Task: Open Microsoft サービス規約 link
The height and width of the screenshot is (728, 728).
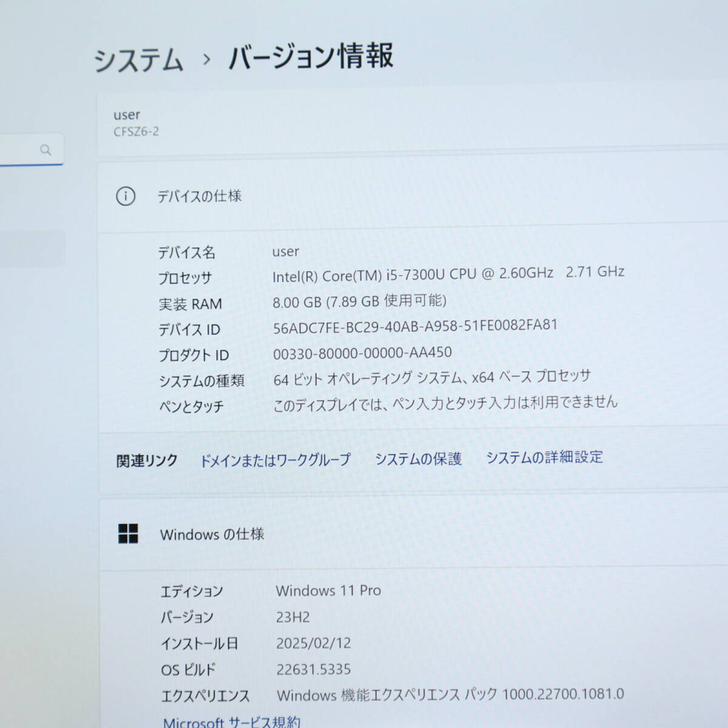Action: [232, 721]
